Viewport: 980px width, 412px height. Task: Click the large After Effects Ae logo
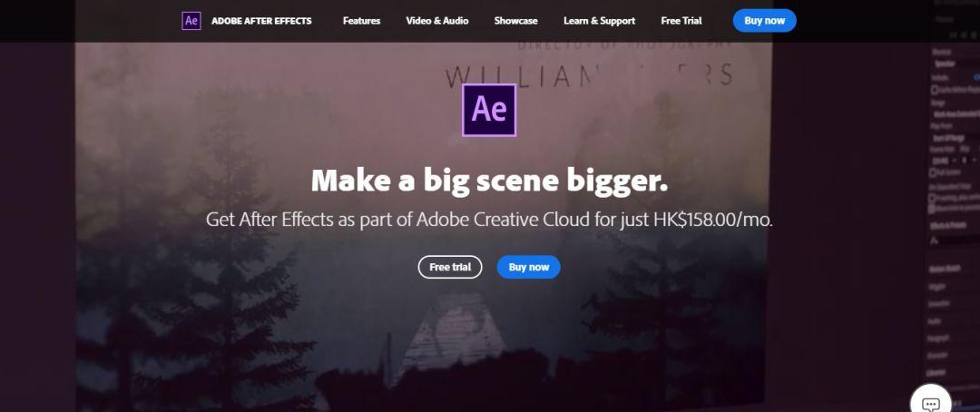tap(489, 110)
